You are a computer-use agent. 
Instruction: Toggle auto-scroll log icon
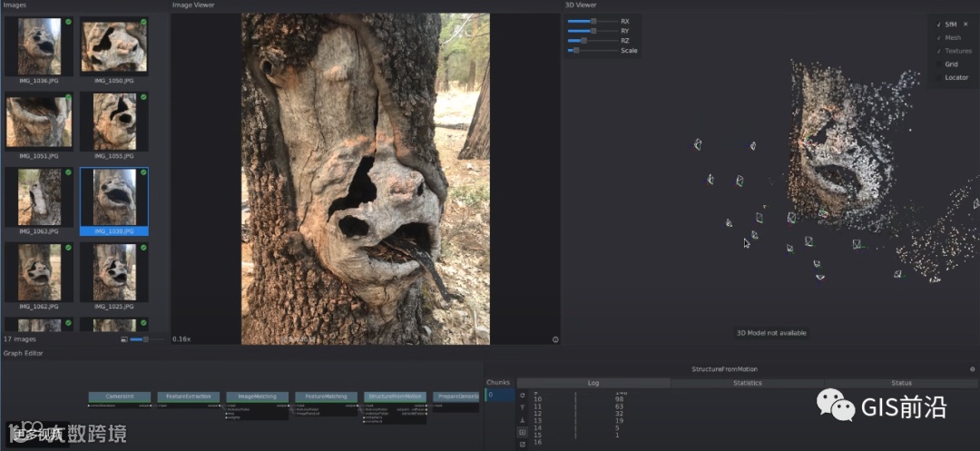[523, 432]
